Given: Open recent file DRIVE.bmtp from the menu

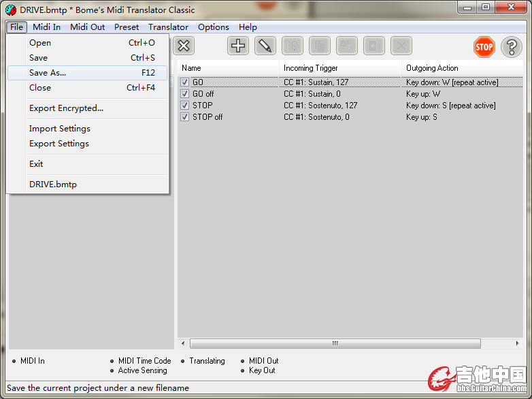Looking at the screenshot, I should [53, 185].
